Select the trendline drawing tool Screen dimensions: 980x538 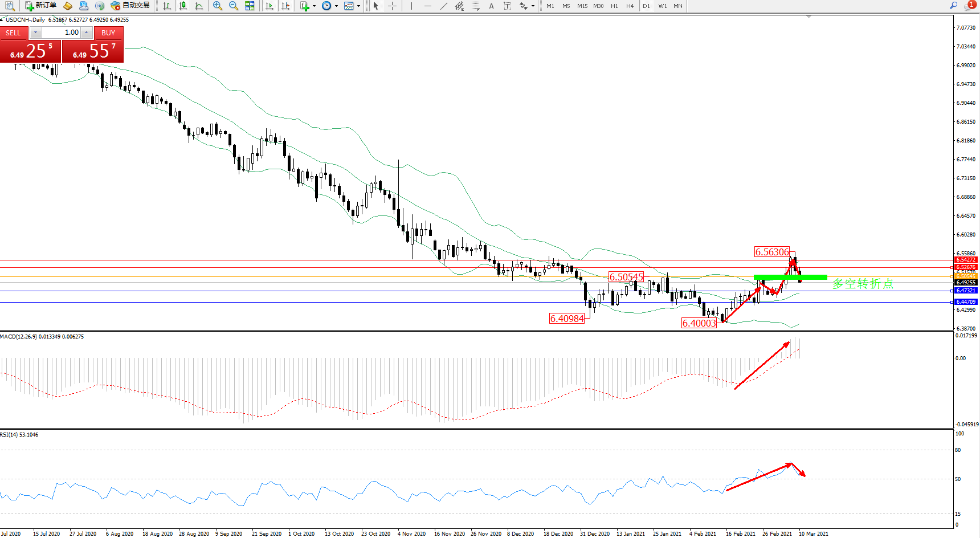click(444, 6)
